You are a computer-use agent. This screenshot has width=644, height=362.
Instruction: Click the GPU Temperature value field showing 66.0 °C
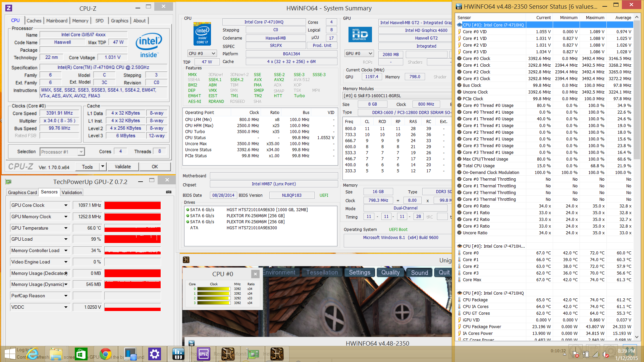(x=88, y=228)
